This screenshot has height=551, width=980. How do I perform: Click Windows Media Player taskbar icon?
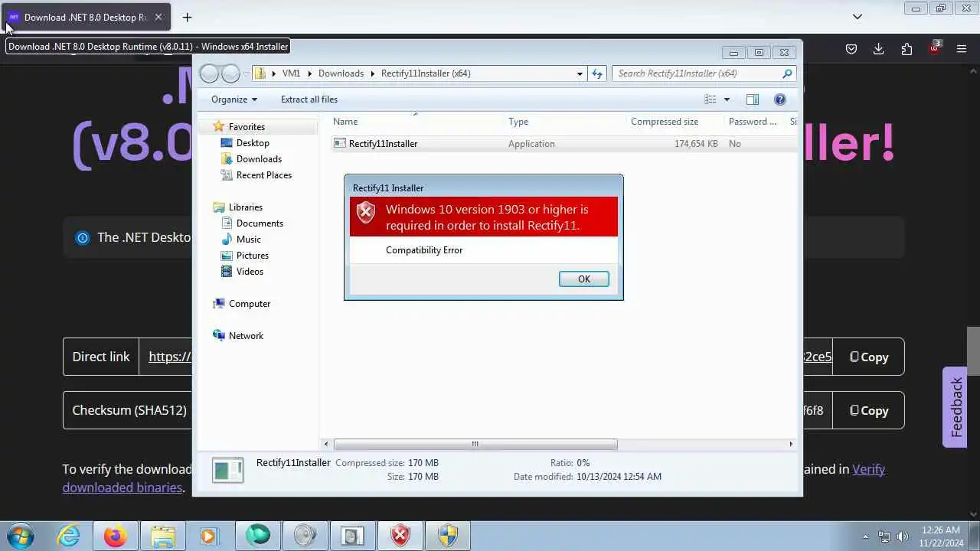pos(210,536)
